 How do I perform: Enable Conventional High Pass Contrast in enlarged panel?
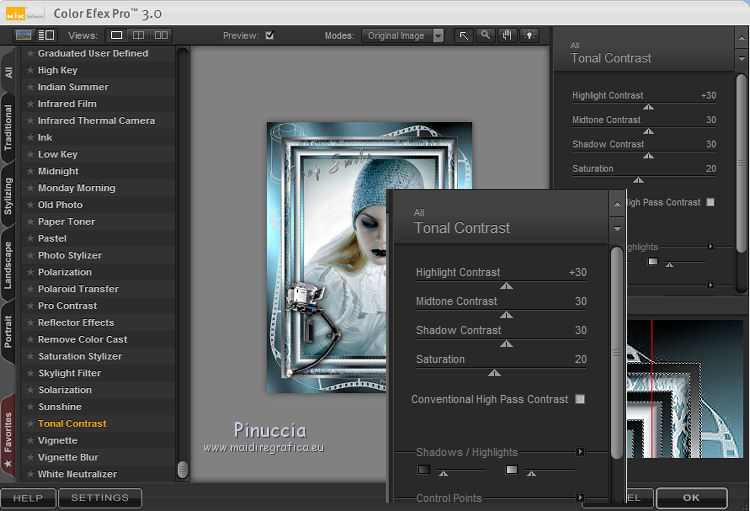click(580, 399)
